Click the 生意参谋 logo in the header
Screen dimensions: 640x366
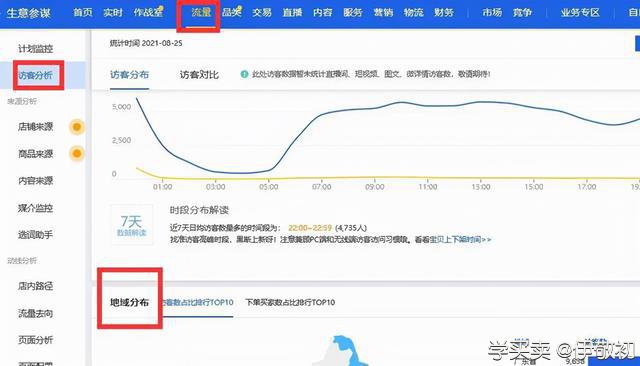pyautogui.click(x=29, y=13)
